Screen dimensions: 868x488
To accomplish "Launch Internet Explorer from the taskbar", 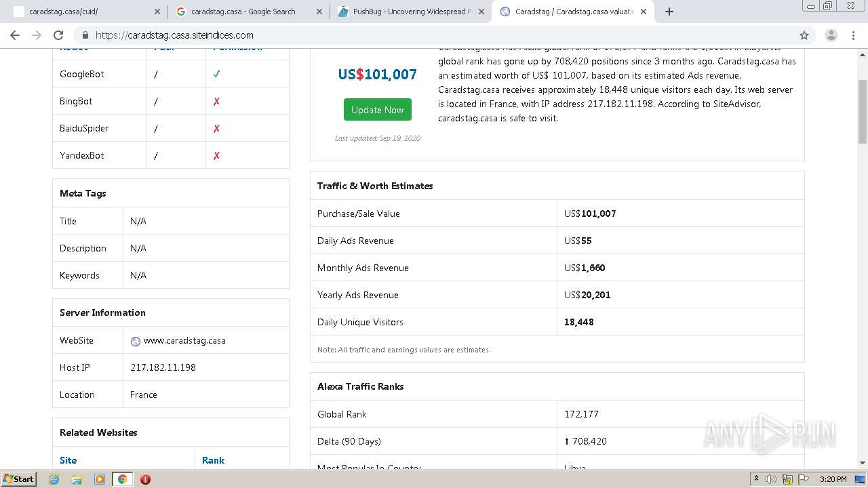I will [x=54, y=479].
